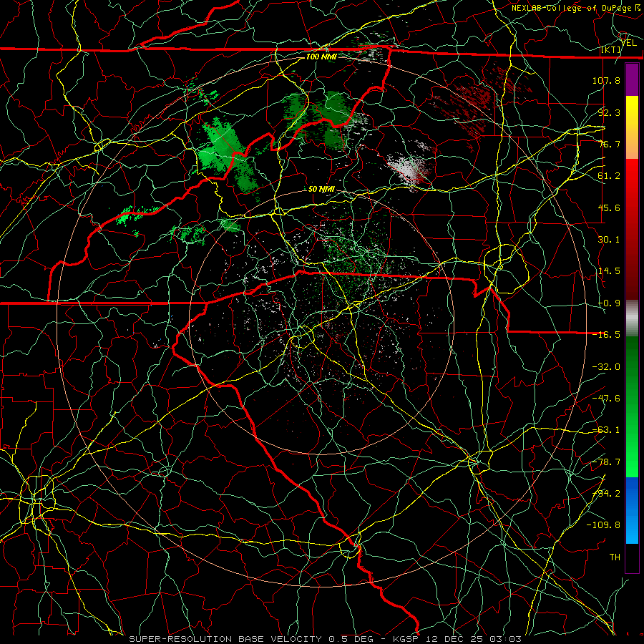Click the -94.2 legend value
Image resolution: width=644 pixels, height=644 pixels.
[x=606, y=494]
